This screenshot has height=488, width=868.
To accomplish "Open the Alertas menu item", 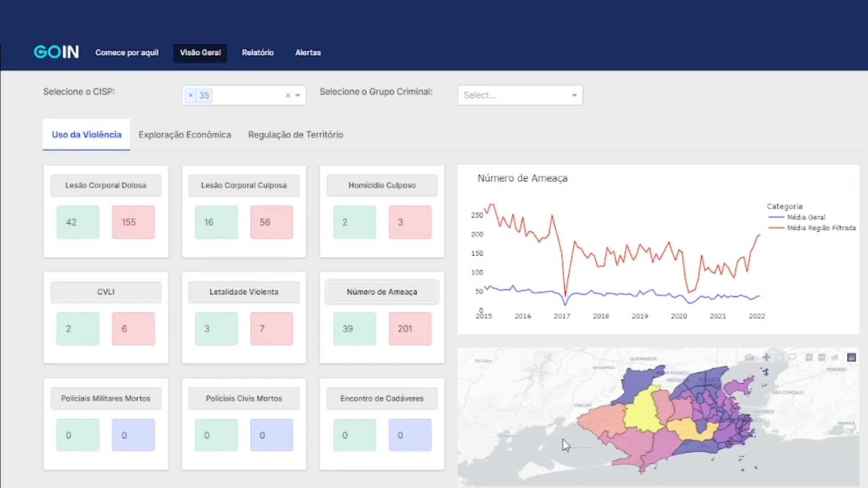I will pyautogui.click(x=308, y=53).
